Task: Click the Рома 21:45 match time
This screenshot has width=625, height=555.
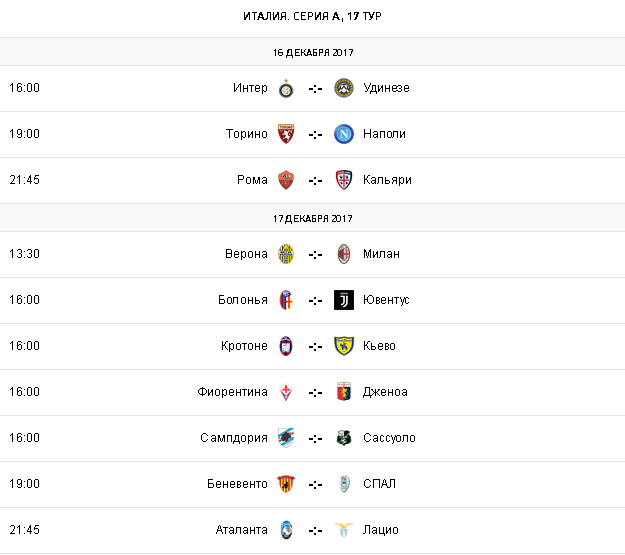Action: (24, 180)
